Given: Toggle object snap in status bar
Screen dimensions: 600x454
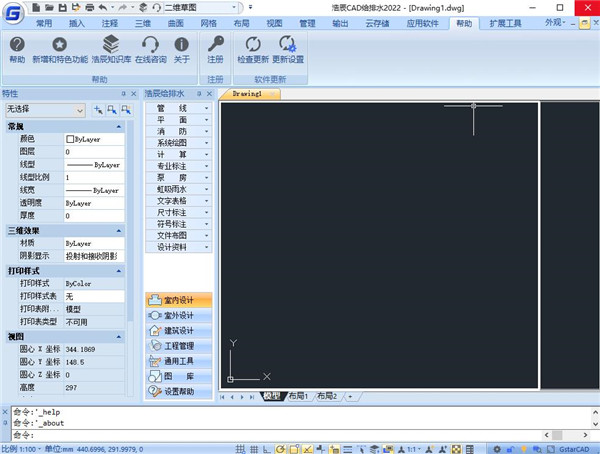Looking at the screenshot, I should [294, 449].
